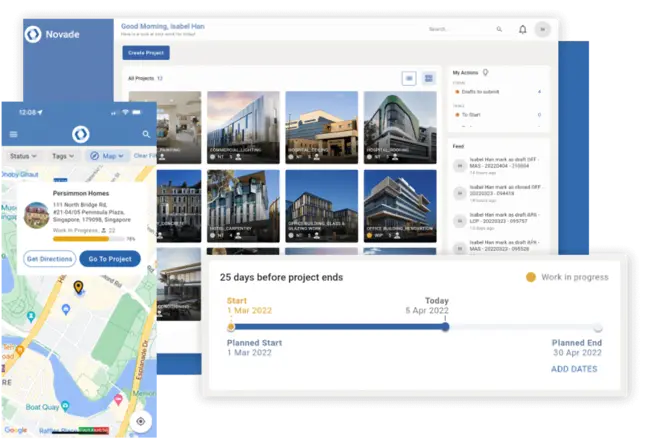The image size is (650, 439).
Task: Click the ADD DATES link
Action: pos(576,369)
